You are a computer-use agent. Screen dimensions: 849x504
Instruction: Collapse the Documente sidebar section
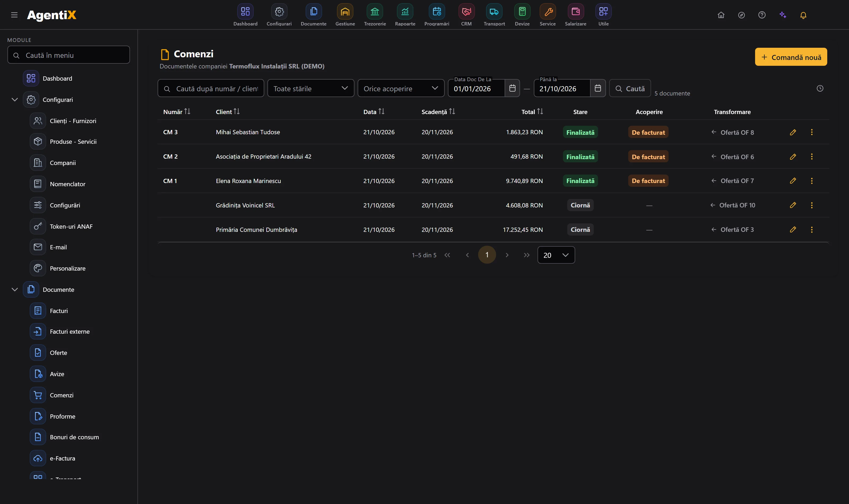click(x=15, y=289)
